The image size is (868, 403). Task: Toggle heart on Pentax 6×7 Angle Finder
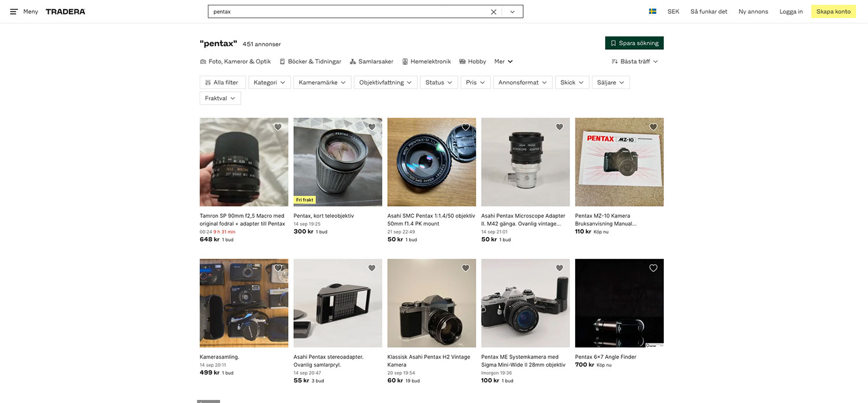(x=653, y=268)
